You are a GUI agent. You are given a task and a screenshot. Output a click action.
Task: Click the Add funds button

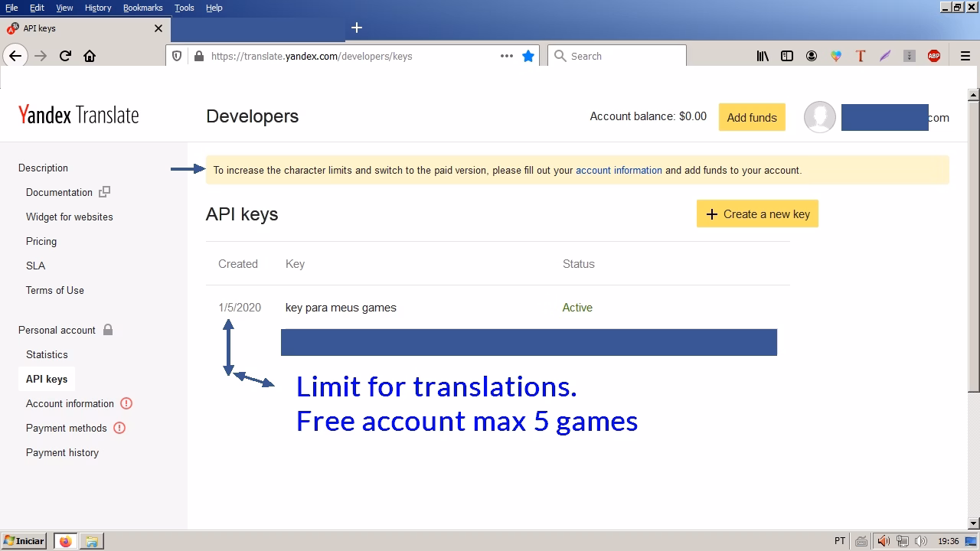tap(752, 117)
